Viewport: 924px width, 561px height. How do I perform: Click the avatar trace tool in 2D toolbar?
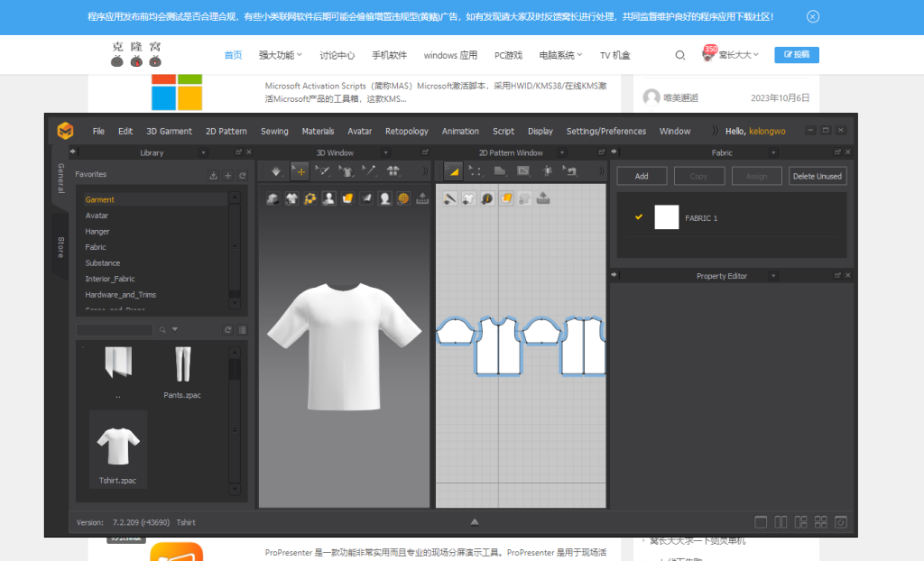pyautogui.click(x=547, y=171)
